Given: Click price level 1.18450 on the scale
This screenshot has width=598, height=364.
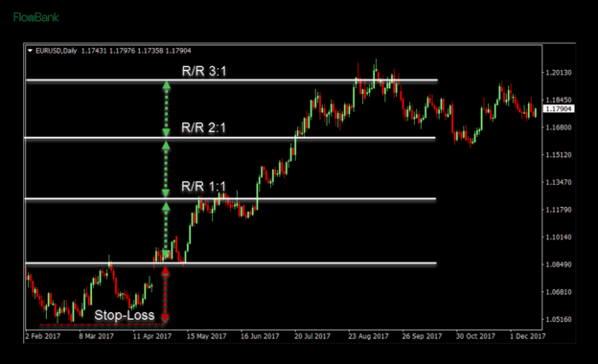Looking at the screenshot, I should pos(559,100).
